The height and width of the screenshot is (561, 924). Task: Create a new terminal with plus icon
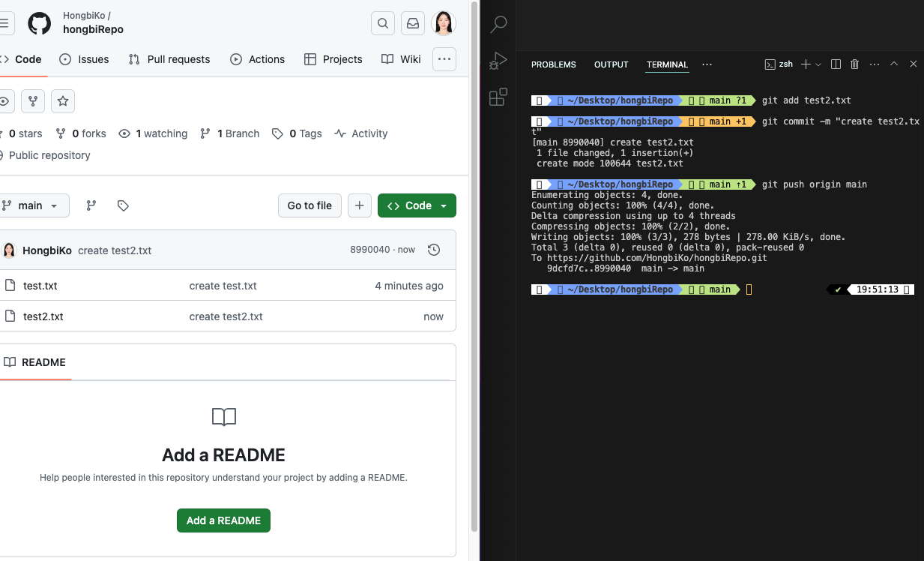point(806,64)
